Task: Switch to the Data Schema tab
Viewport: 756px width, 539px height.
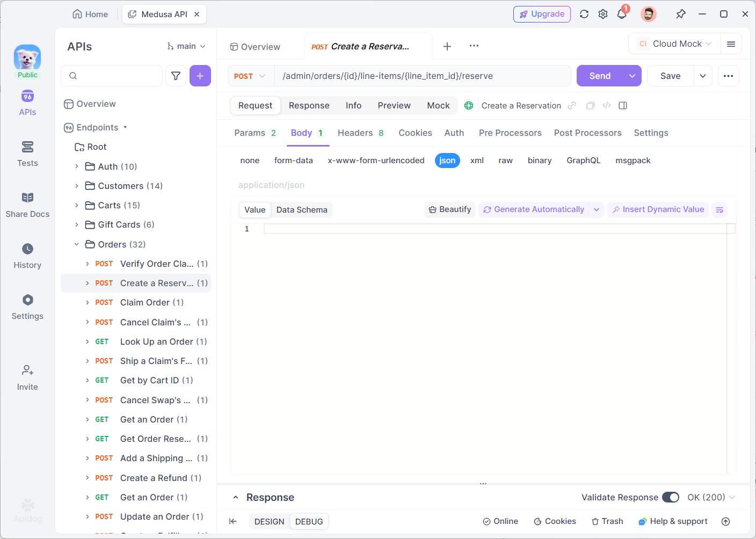Action: (302, 210)
